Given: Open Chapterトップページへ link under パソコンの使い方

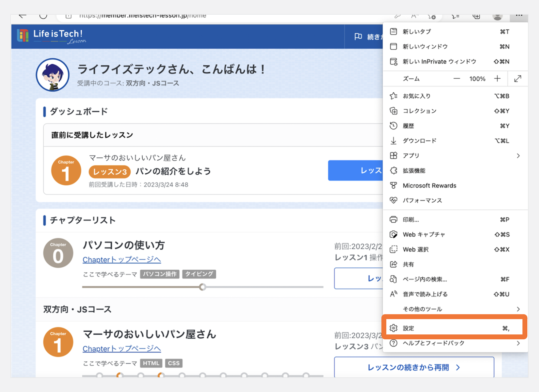Looking at the screenshot, I should tap(121, 259).
